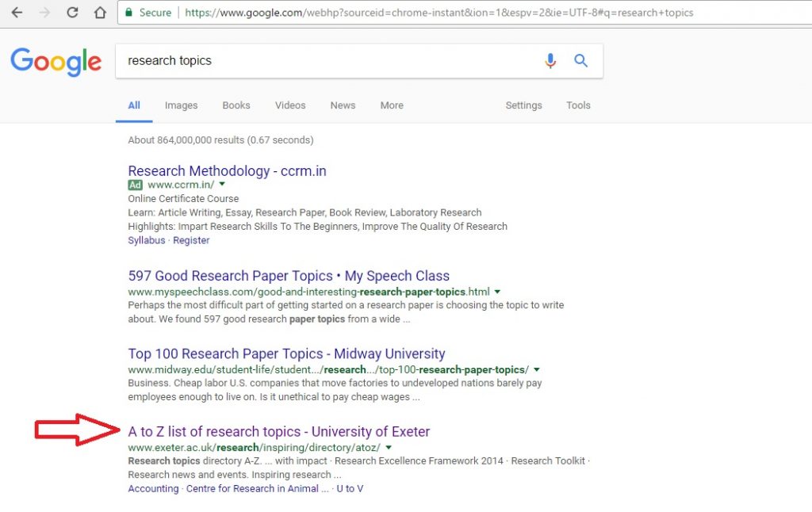Switch to the News tab
Image resolution: width=812 pixels, height=512 pixels.
coord(343,105)
